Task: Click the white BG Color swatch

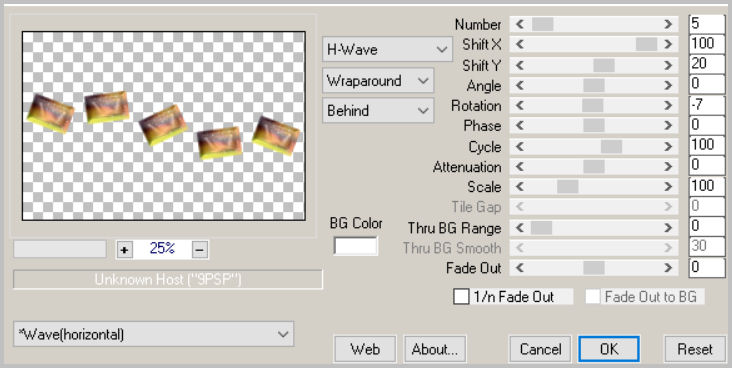Action: tap(355, 246)
